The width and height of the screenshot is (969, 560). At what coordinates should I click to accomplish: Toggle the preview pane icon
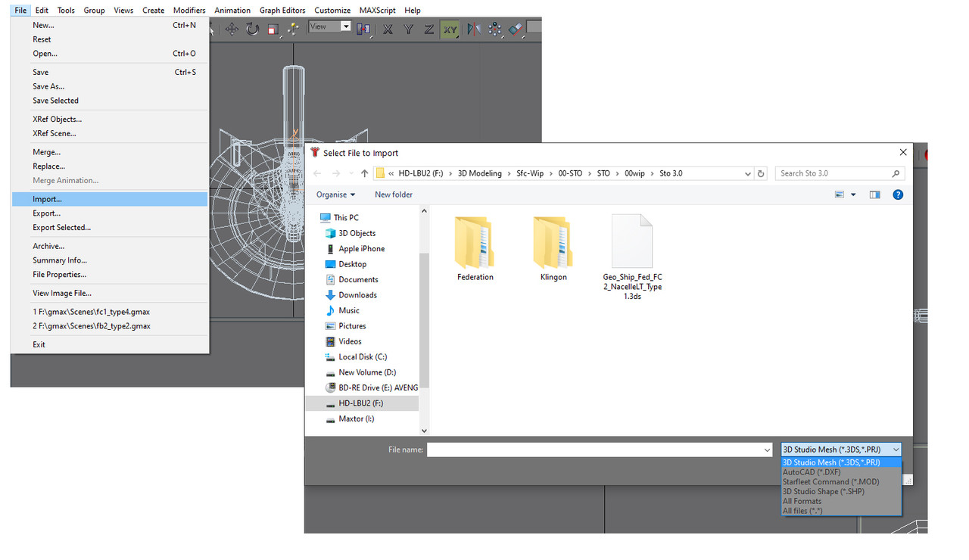pyautogui.click(x=875, y=194)
